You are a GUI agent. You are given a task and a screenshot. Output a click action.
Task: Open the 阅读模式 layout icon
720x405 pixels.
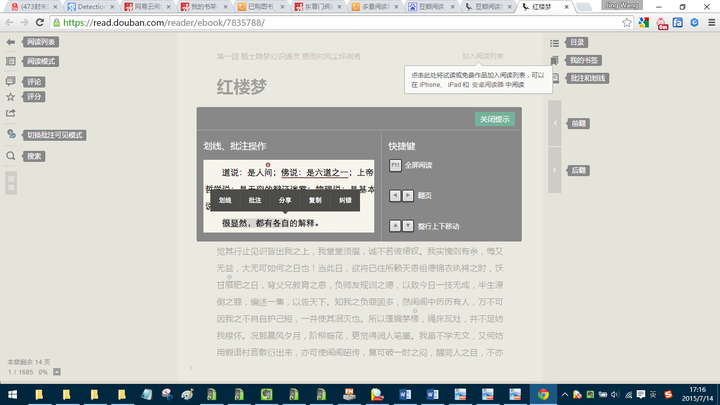(11, 61)
